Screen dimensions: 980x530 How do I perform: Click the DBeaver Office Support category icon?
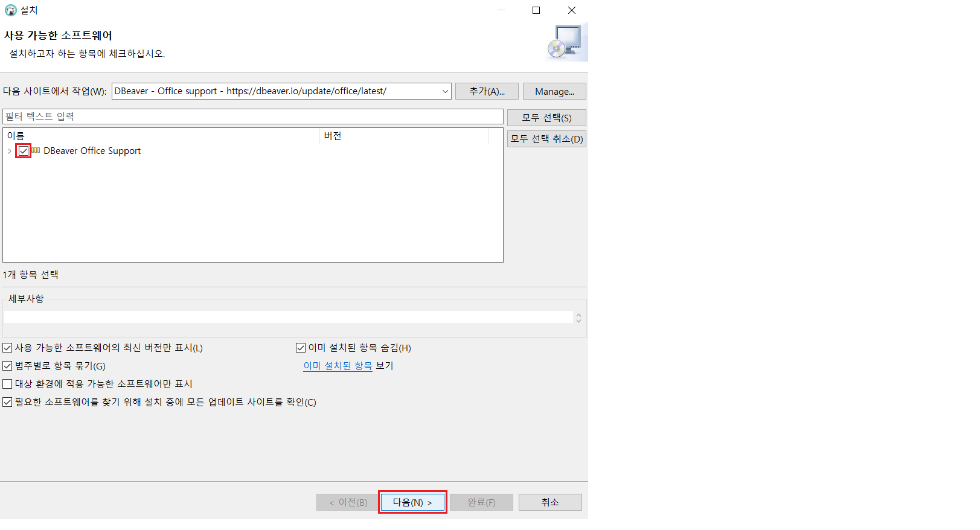coord(36,151)
